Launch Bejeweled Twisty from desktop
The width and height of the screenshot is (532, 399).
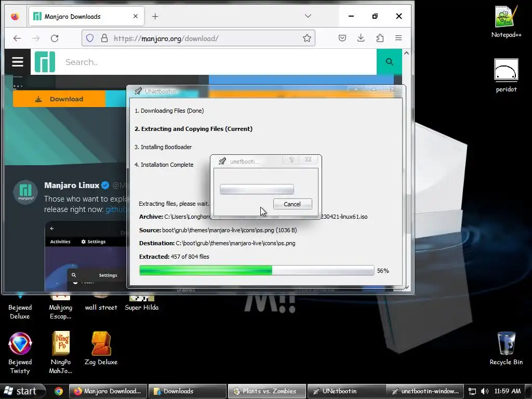click(20, 353)
